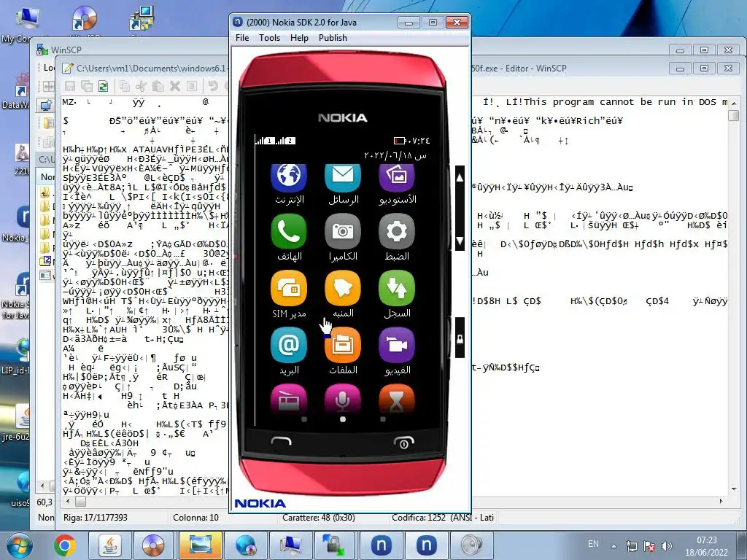Switch to the WinSCP taskbar button

[x=335, y=545]
